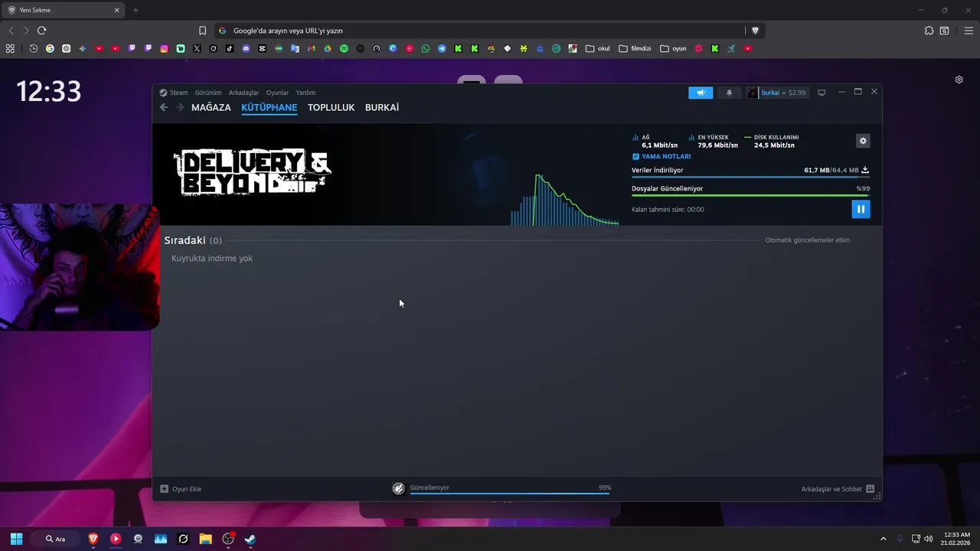The height and width of the screenshot is (551, 980).
Task: Open the TOPLULUK tab
Action: tap(331, 107)
